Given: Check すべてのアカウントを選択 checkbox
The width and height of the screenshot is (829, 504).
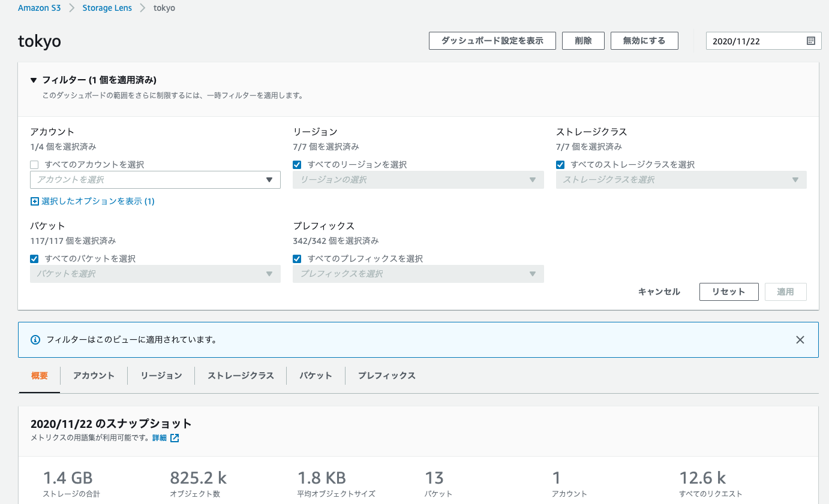Looking at the screenshot, I should [x=34, y=165].
